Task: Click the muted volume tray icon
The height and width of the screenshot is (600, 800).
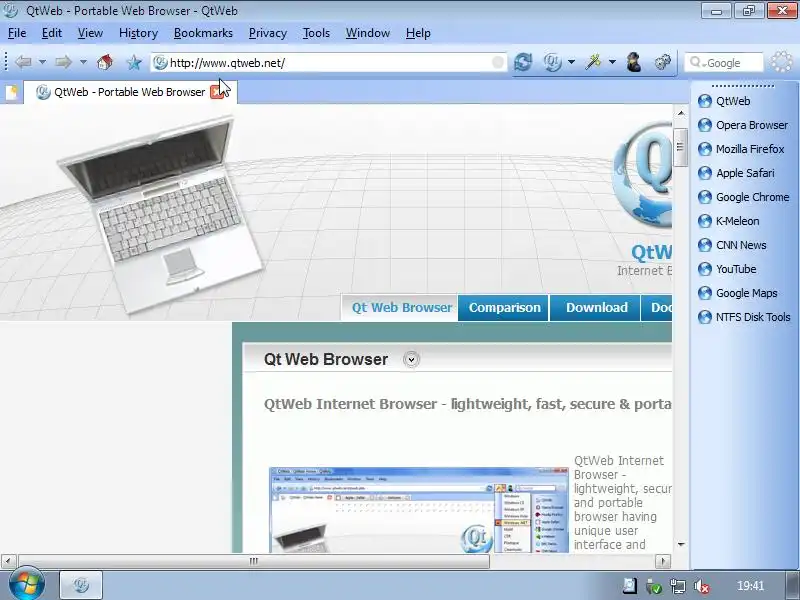Action: point(702,587)
